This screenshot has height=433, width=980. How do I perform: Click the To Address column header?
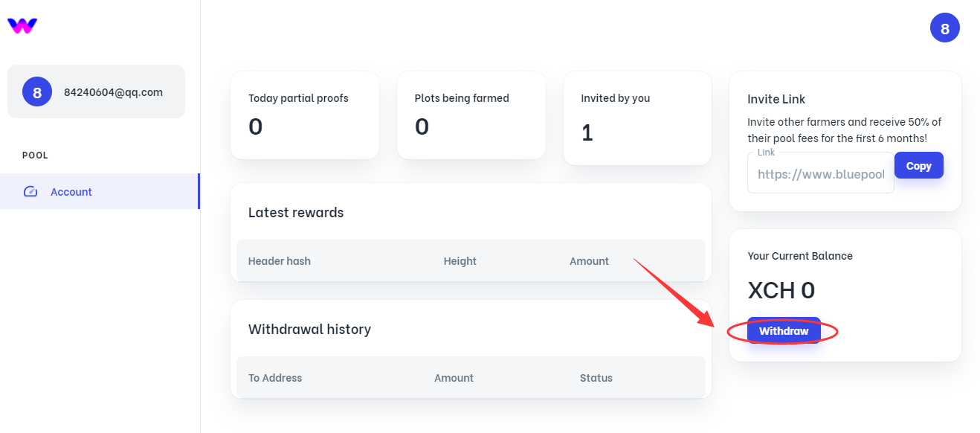point(275,378)
